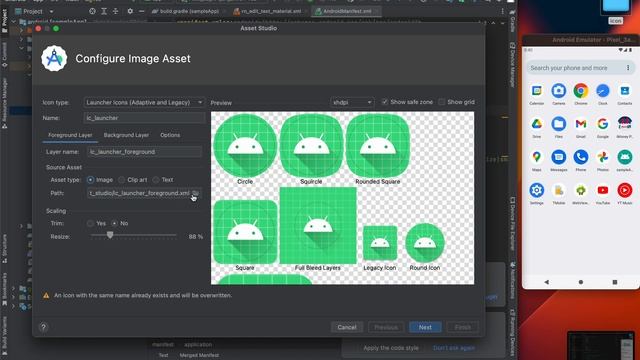Image resolution: width=640 pixels, height=360 pixels.
Task: Open the Merged Manifest bottom tab
Action: pyautogui.click(x=199, y=355)
